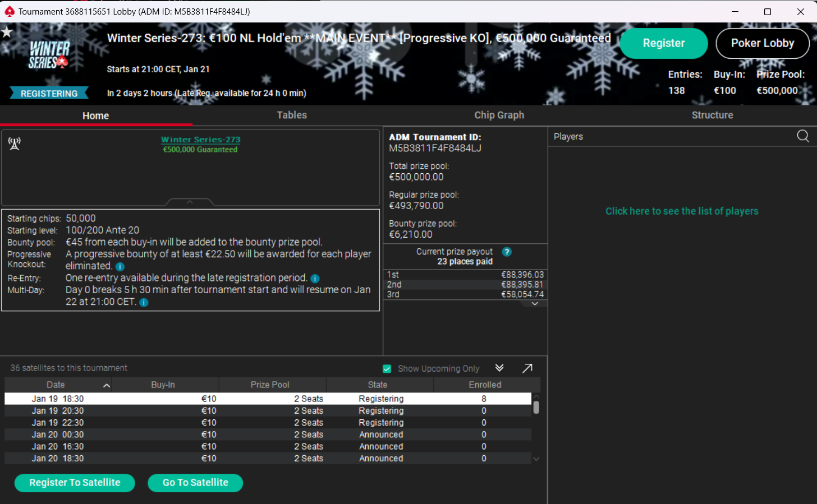
Task: Maximize the Tournament Lobby window
Action: (768, 11)
